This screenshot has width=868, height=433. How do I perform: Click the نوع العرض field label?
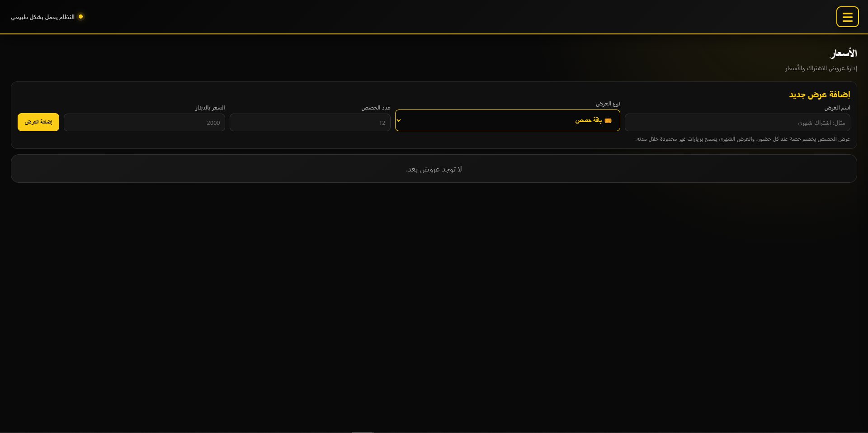tap(608, 104)
